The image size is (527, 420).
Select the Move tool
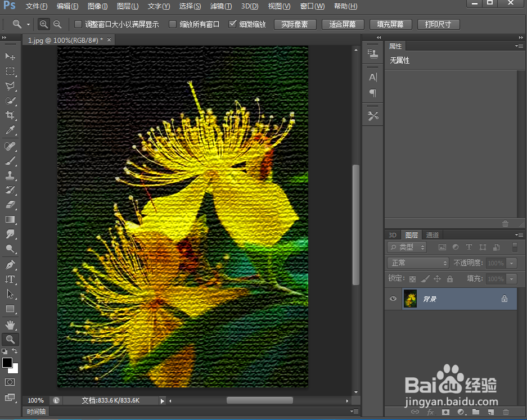[x=10, y=56]
